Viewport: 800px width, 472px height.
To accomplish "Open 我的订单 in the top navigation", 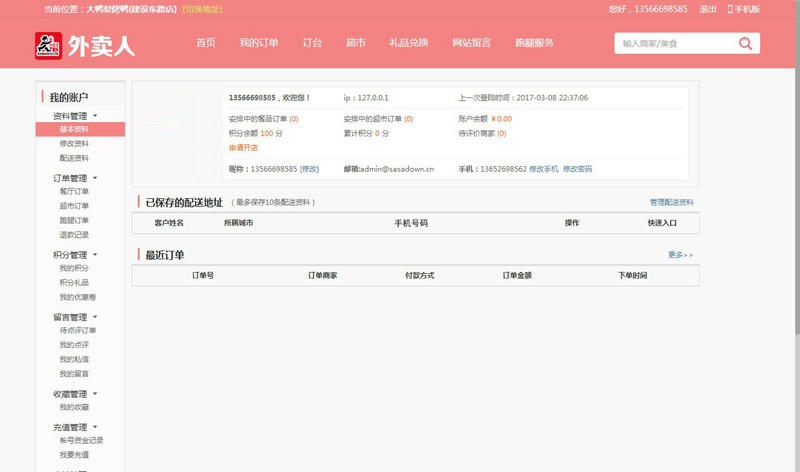I will [x=259, y=43].
